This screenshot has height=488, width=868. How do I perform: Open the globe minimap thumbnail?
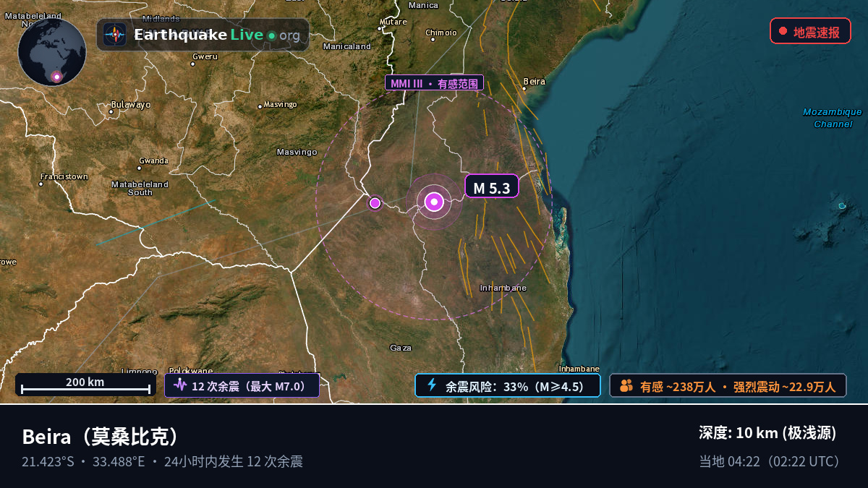[x=52, y=52]
